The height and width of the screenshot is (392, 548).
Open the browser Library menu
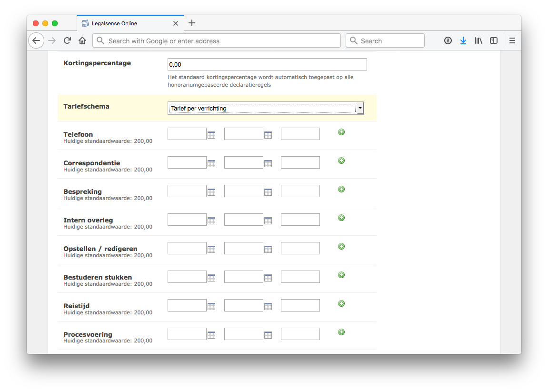478,40
